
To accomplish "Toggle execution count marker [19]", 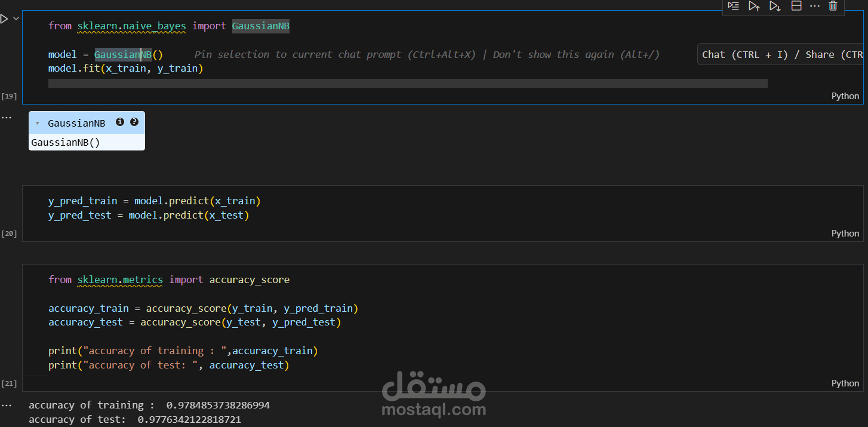I will coord(9,96).
